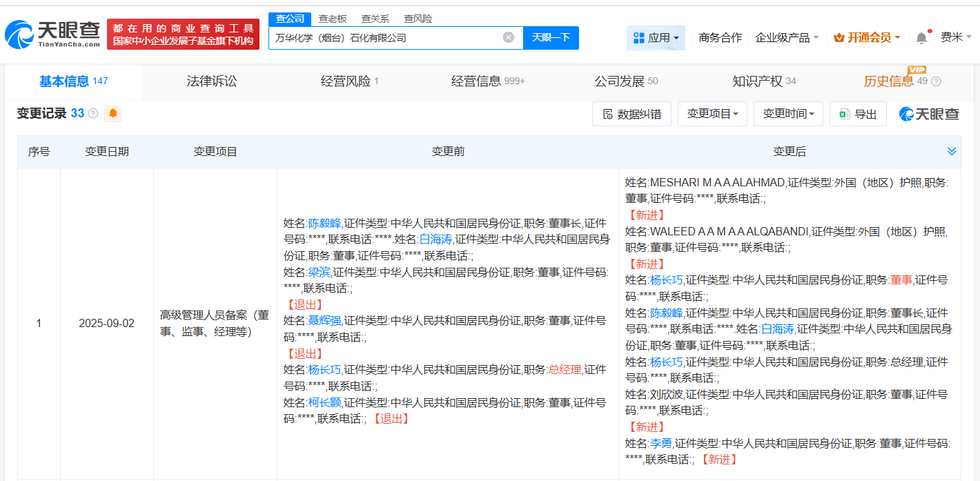The width and height of the screenshot is (980, 481).
Task: Click the 天眼一下 search button
Action: 551,37
